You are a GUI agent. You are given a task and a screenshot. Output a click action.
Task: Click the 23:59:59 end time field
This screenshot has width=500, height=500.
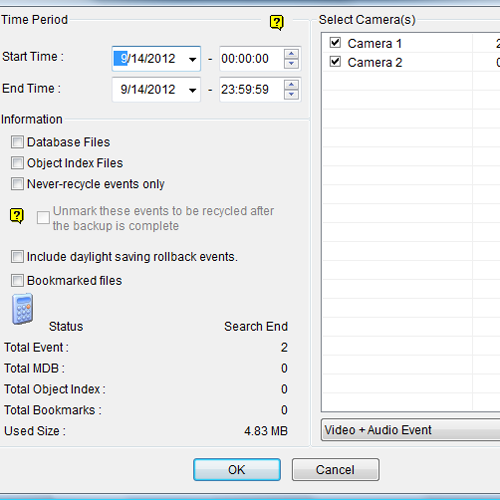[x=251, y=90]
